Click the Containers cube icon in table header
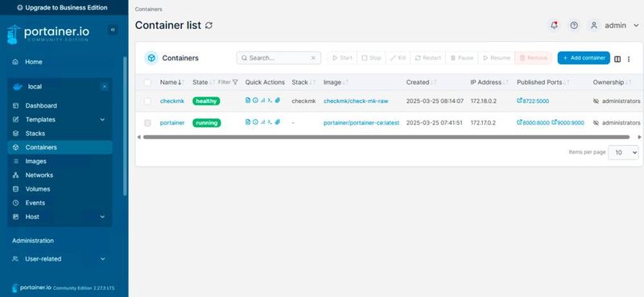The height and width of the screenshot is (297, 644). pyautogui.click(x=151, y=58)
